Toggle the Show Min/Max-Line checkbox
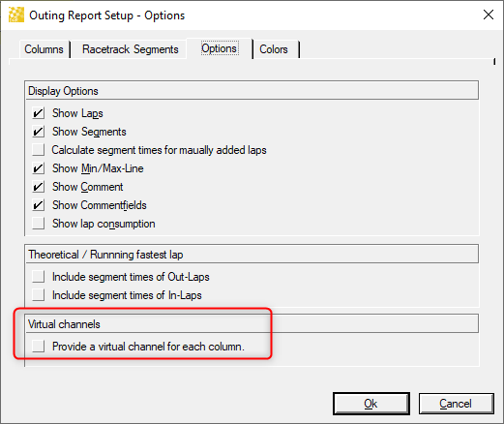This screenshot has height=424, width=504. point(39,168)
